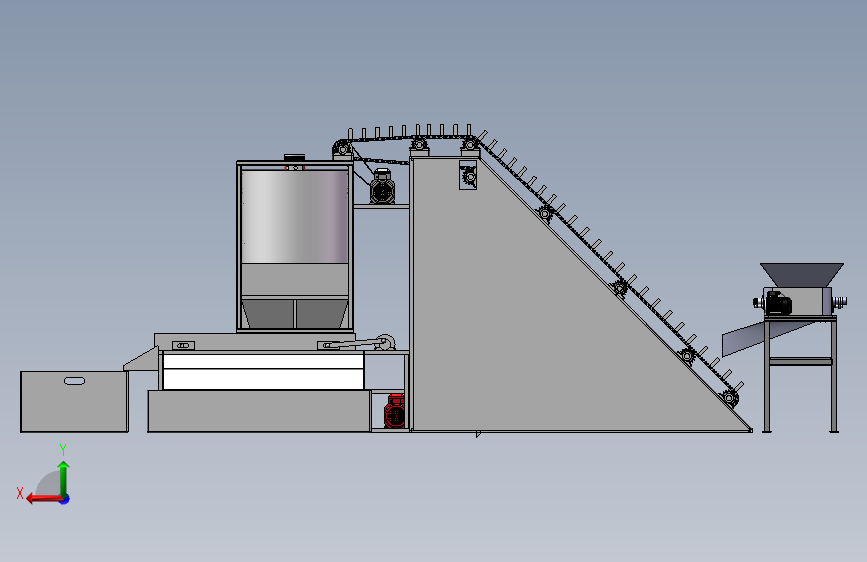867x562 pixels.
Task: Select the black motor mounted on the hopper unit
Action: coord(778,303)
